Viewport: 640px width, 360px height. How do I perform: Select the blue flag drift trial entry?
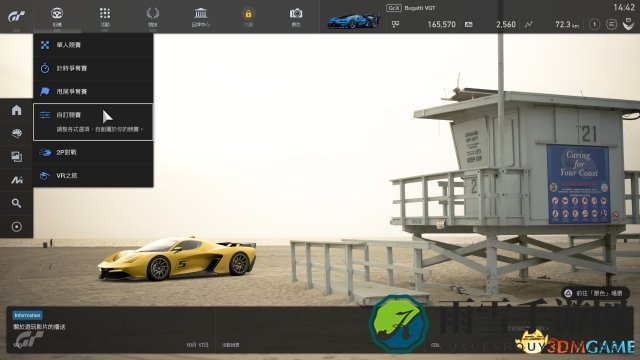pyautogui.click(x=93, y=91)
